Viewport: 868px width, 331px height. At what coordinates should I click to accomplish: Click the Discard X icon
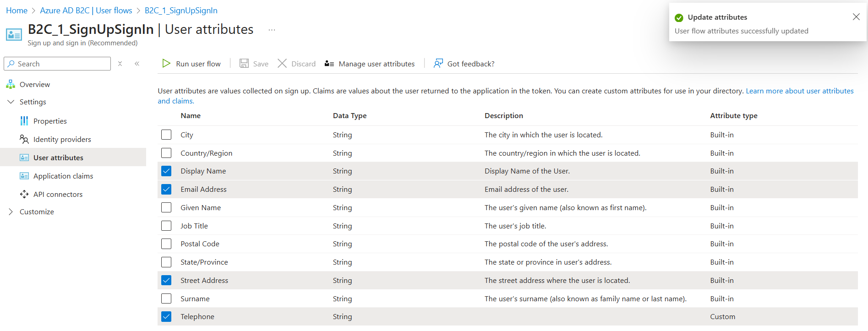click(x=282, y=64)
